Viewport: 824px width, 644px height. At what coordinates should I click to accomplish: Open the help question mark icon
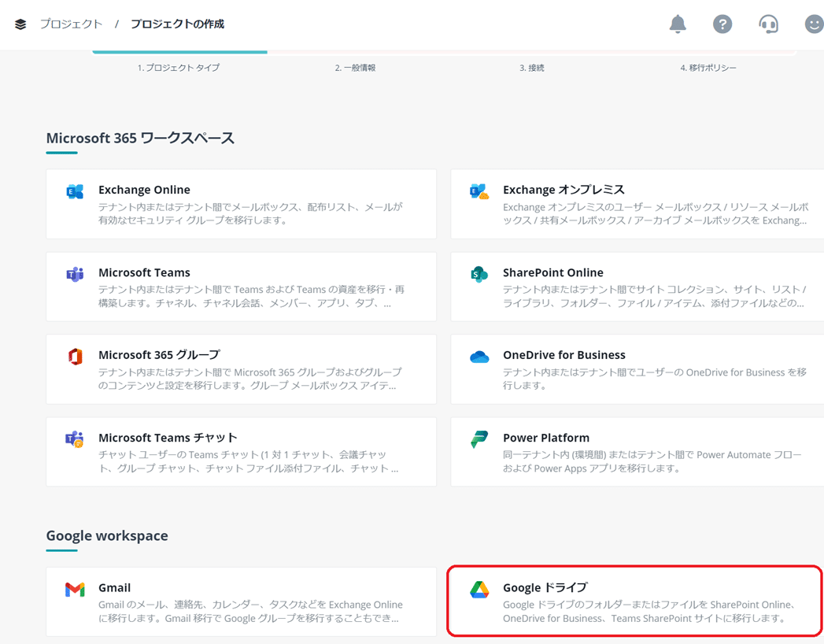tap(722, 24)
